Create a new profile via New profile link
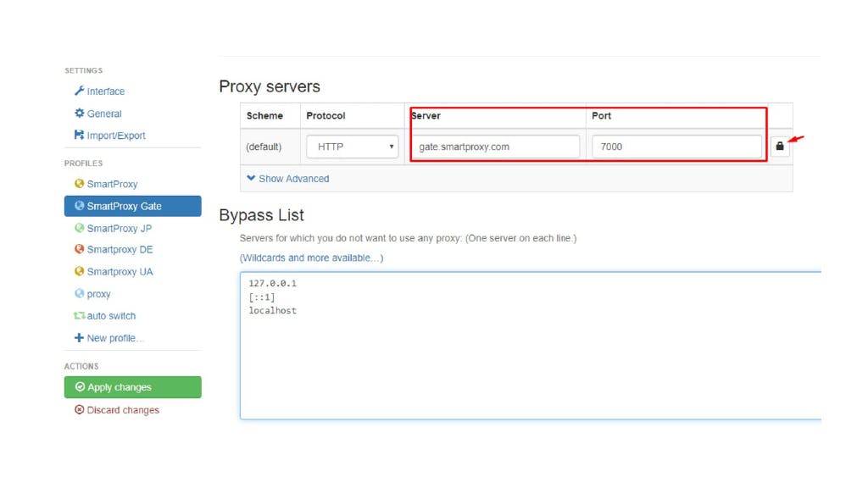This screenshot has width=868, height=488. tap(115, 338)
